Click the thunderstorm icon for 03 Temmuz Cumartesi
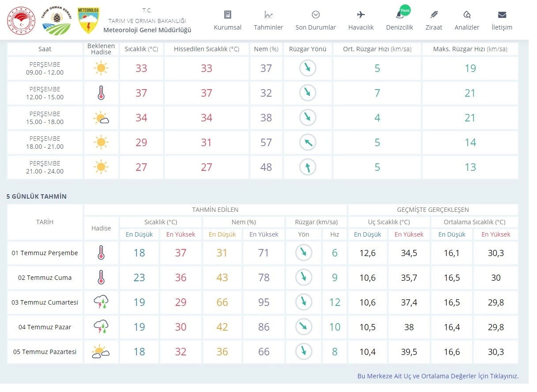This screenshot has height=392, width=537. (101, 302)
